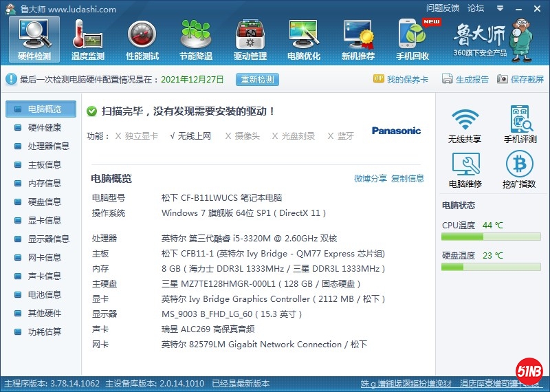Open 节能降温 energy saving tool
550x392 pixels.
point(196,39)
